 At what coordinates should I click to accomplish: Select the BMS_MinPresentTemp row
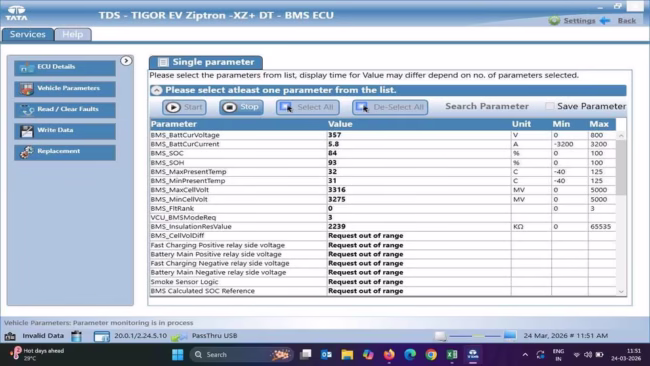pyautogui.click(x=383, y=181)
